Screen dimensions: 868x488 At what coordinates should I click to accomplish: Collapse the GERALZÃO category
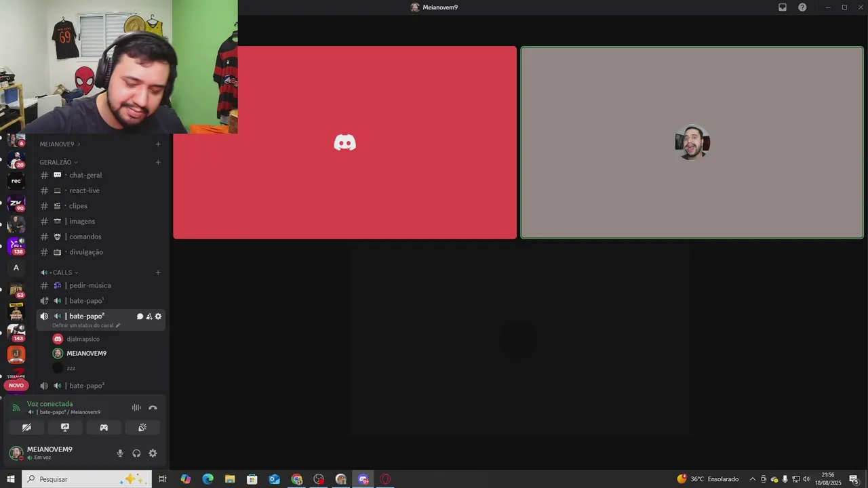point(58,163)
